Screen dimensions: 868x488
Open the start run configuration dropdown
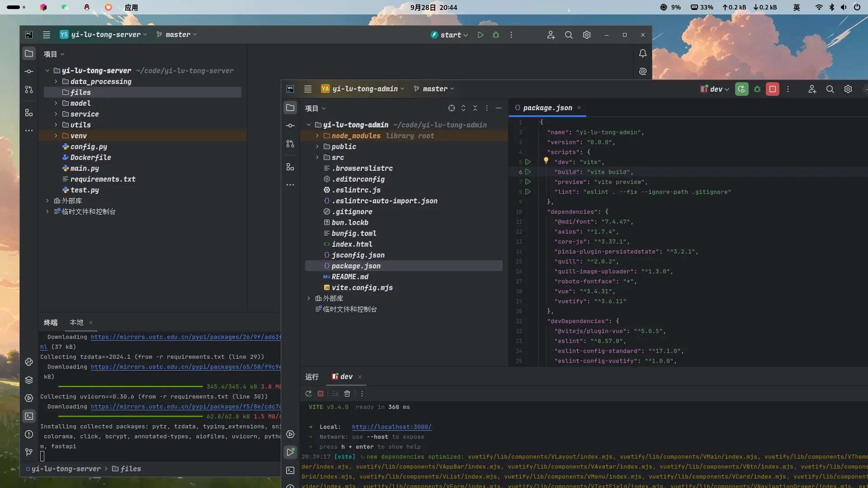pyautogui.click(x=450, y=35)
